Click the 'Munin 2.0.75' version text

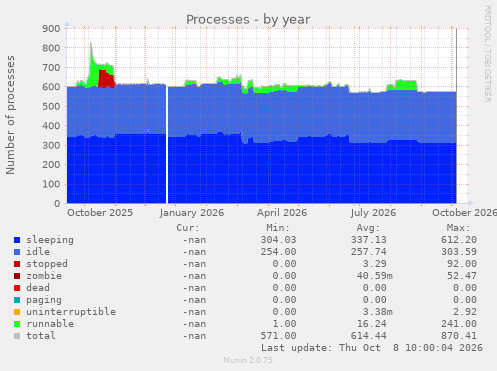pos(248,360)
